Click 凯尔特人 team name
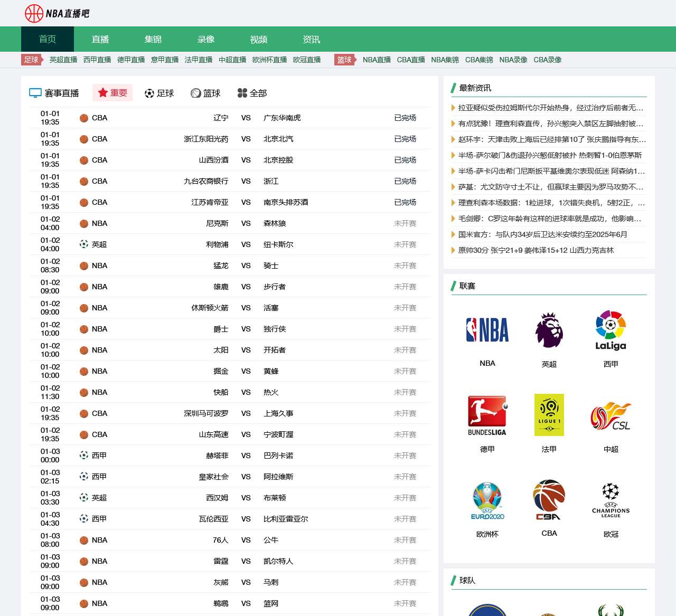Image resolution: width=676 pixels, height=616 pixels. [x=278, y=561]
